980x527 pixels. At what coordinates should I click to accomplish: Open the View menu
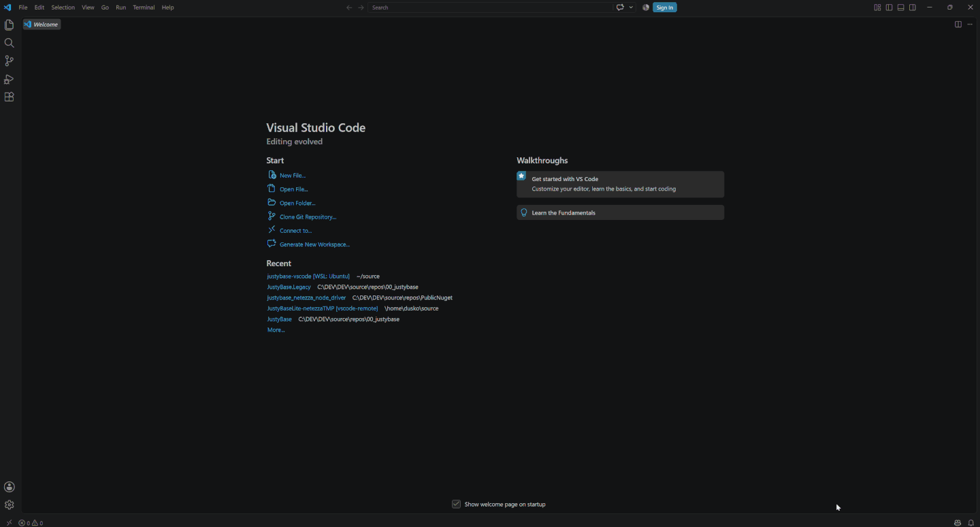coord(88,7)
